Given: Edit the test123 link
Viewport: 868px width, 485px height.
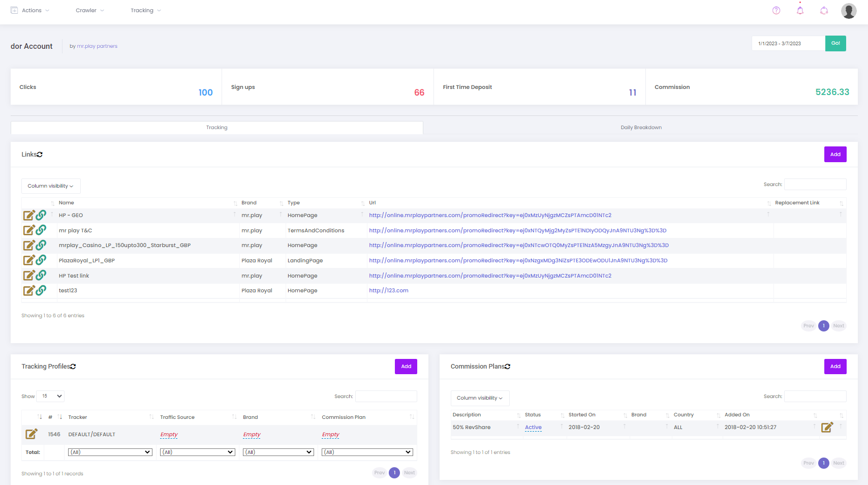Looking at the screenshot, I should (29, 291).
